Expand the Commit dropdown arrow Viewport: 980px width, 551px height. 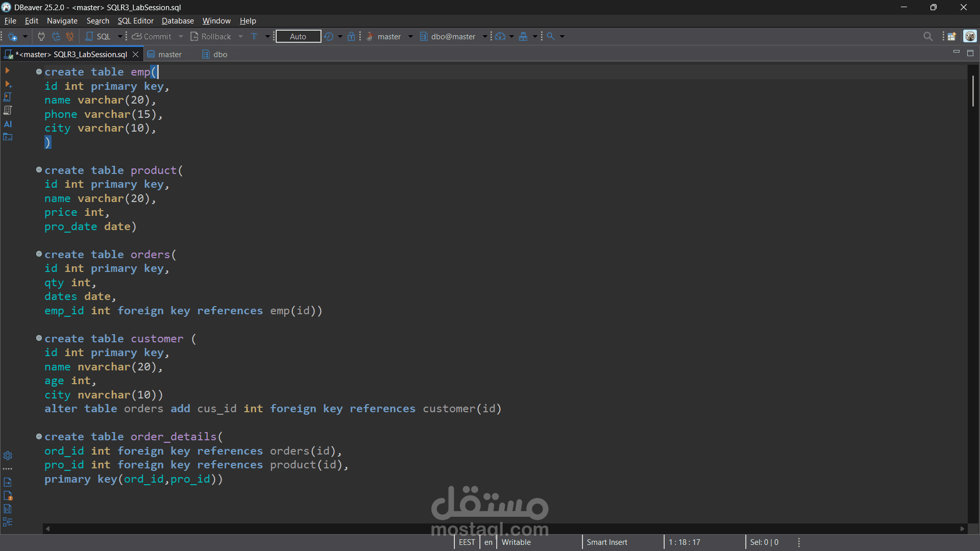coord(181,37)
